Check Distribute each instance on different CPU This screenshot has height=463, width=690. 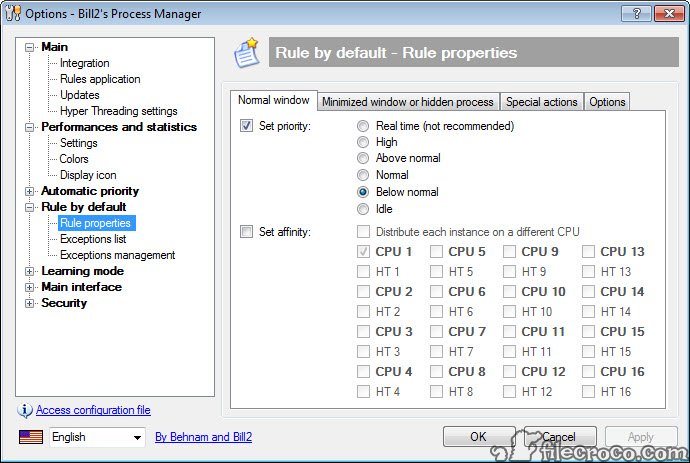coord(363,232)
